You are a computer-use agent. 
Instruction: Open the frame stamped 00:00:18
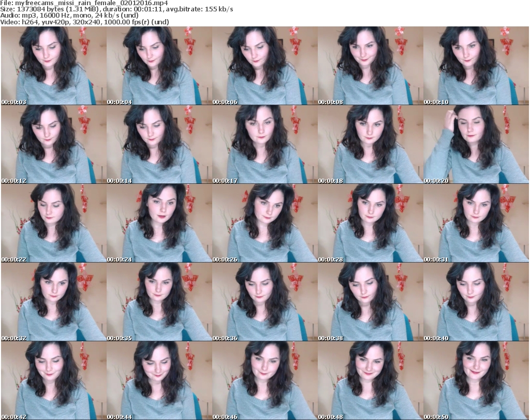(370, 144)
